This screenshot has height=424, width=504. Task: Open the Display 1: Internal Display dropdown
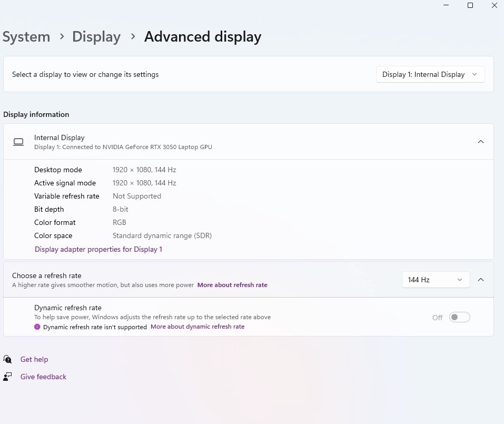pyautogui.click(x=430, y=74)
